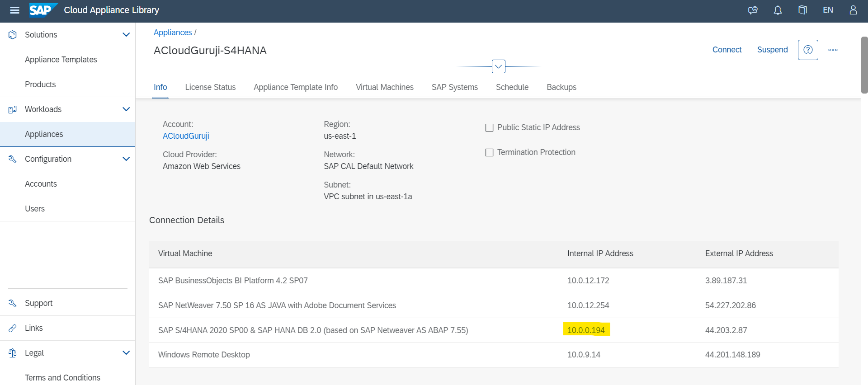Screen dimensions: 868x385
Task: Collapse the Configuration sidebar section
Action: tap(126, 159)
